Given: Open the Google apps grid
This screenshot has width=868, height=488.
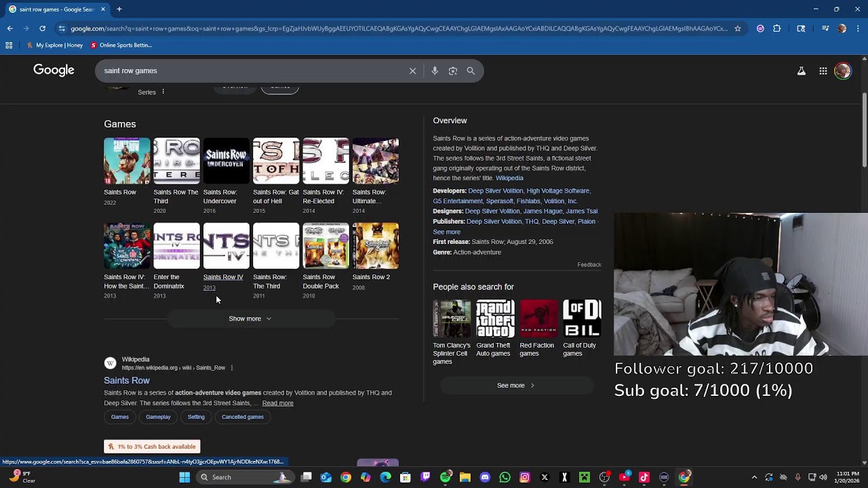Looking at the screenshot, I should pyautogui.click(x=823, y=70).
